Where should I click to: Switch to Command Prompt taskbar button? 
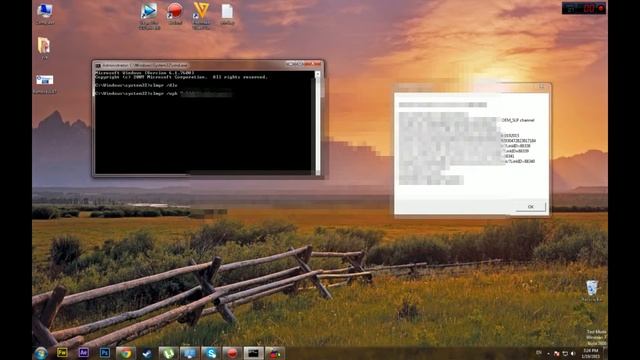tap(253, 353)
